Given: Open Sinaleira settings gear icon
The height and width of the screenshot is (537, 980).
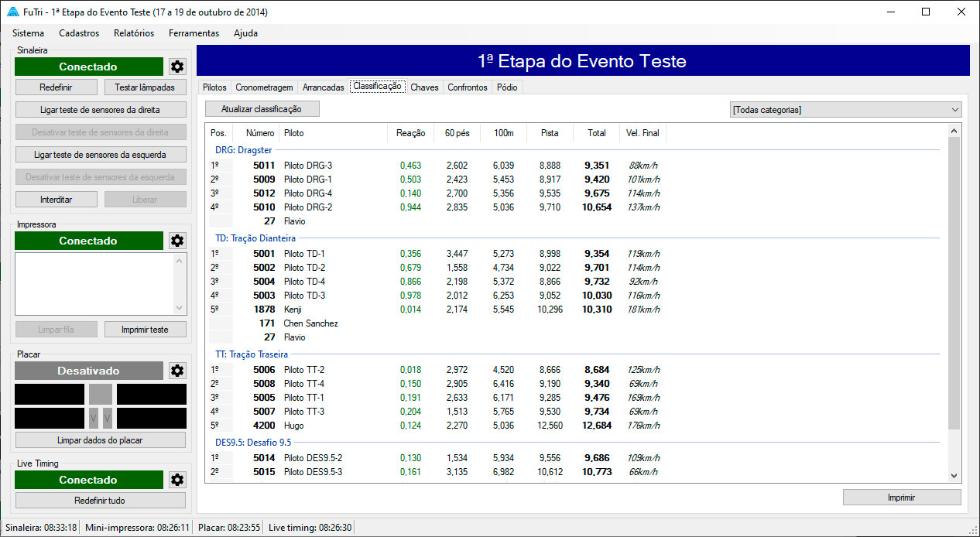Looking at the screenshot, I should tap(177, 67).
